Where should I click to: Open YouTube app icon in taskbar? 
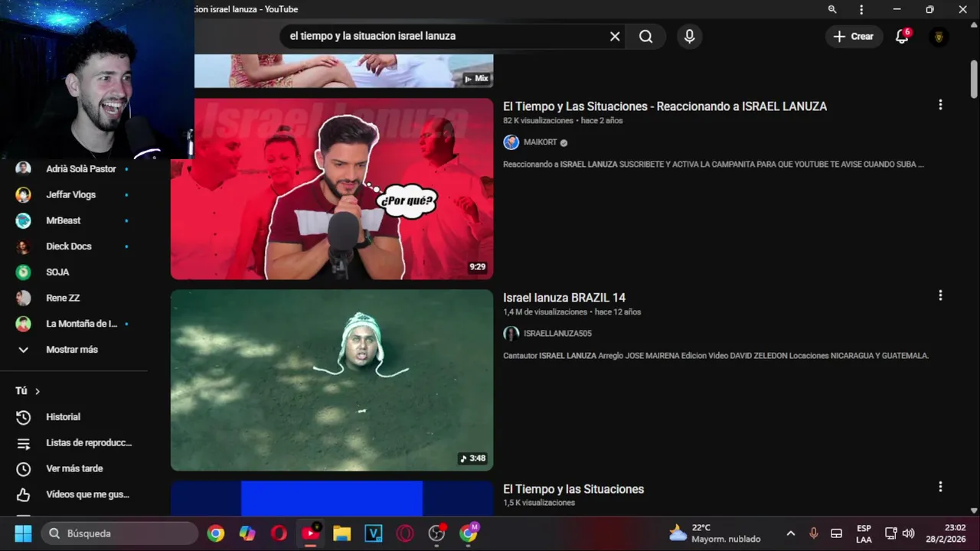coord(311,533)
